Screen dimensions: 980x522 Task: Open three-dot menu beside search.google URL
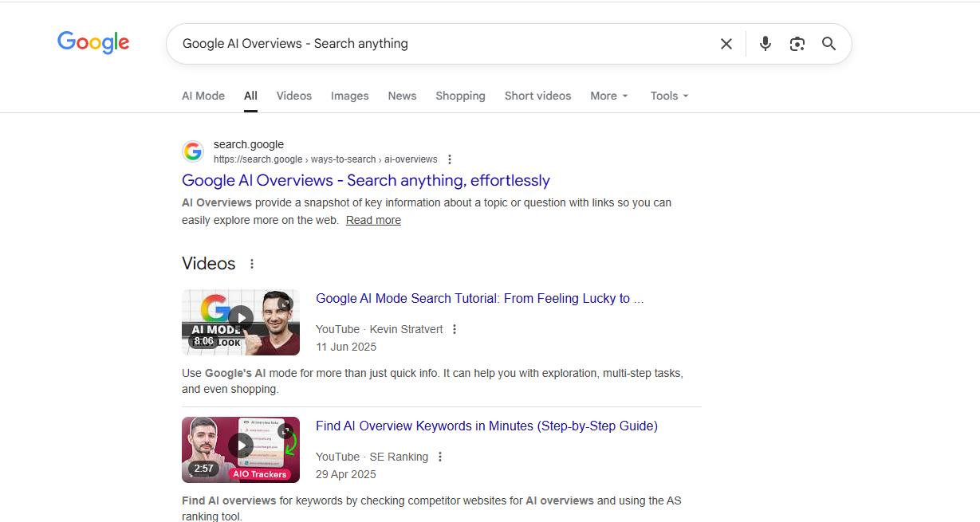[450, 159]
